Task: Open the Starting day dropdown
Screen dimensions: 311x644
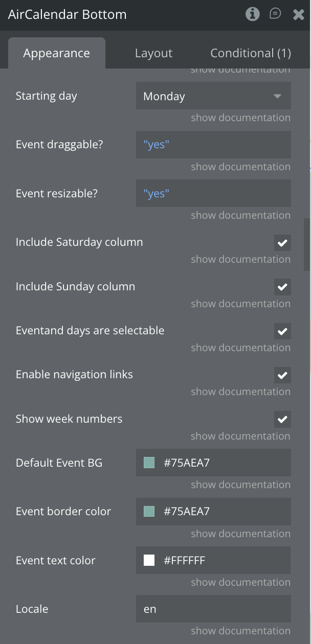Action: (213, 96)
